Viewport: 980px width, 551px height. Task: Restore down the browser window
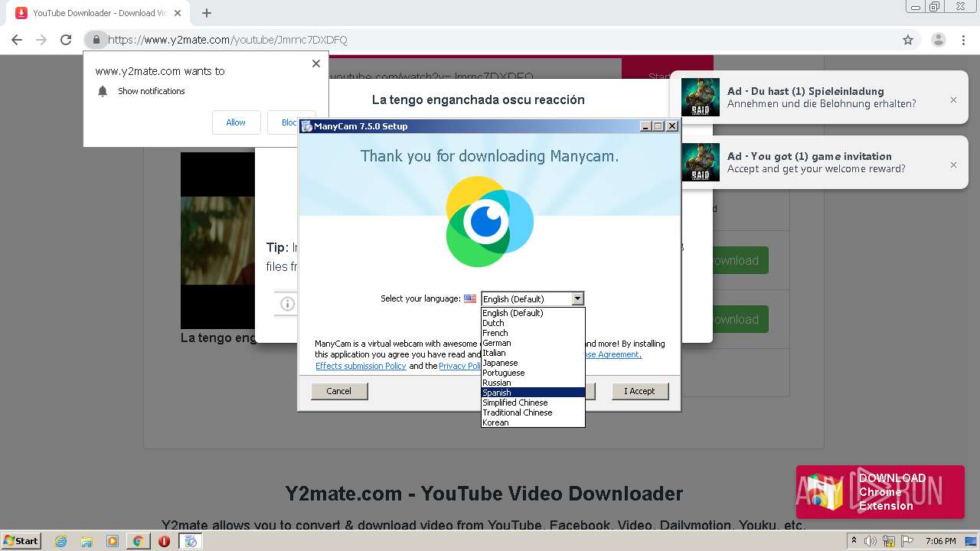(934, 6)
